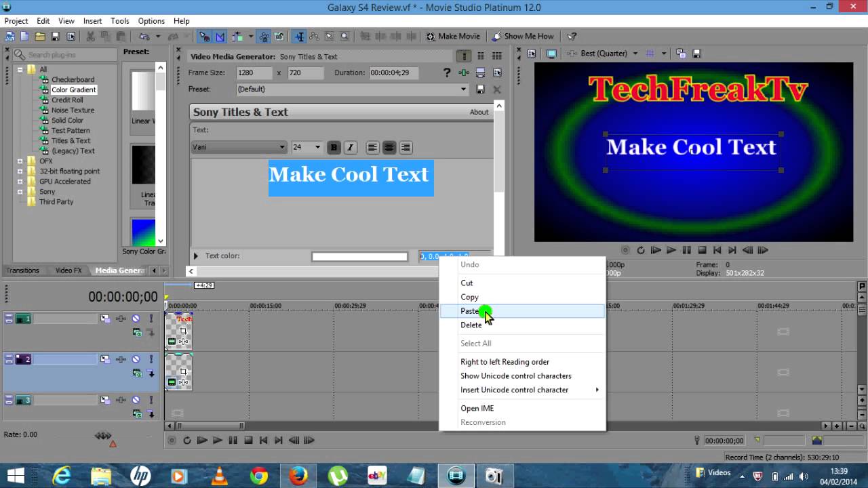Select Color Gradient in plug-in tree

click(74, 89)
